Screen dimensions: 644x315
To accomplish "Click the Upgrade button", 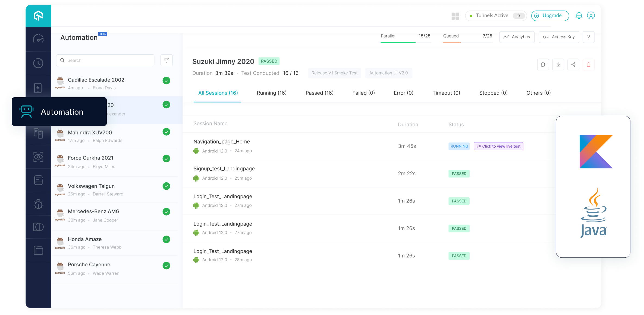I will (550, 16).
